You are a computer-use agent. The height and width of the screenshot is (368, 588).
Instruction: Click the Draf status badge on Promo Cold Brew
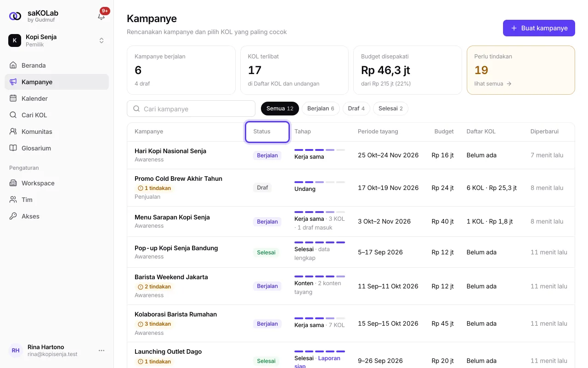click(x=262, y=188)
